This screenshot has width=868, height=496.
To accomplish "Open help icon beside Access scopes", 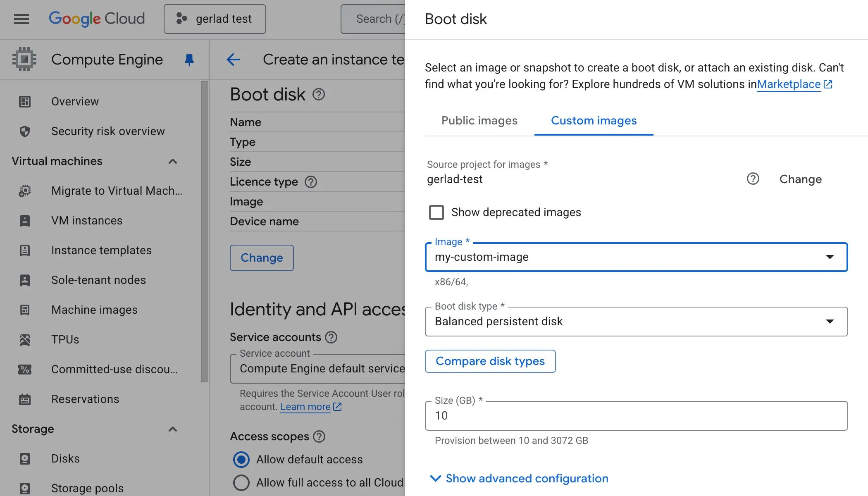I will pyautogui.click(x=319, y=436).
